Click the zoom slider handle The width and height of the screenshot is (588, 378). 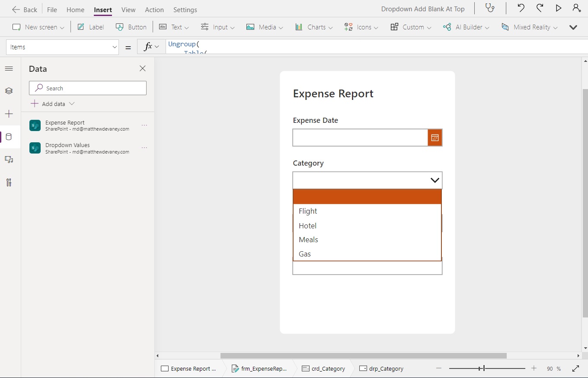[x=483, y=368]
